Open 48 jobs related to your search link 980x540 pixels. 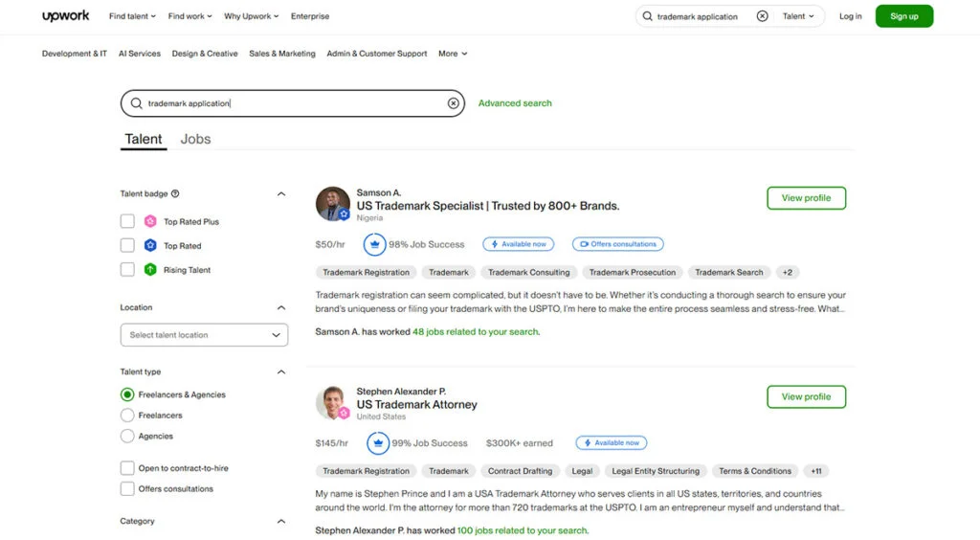(x=476, y=332)
